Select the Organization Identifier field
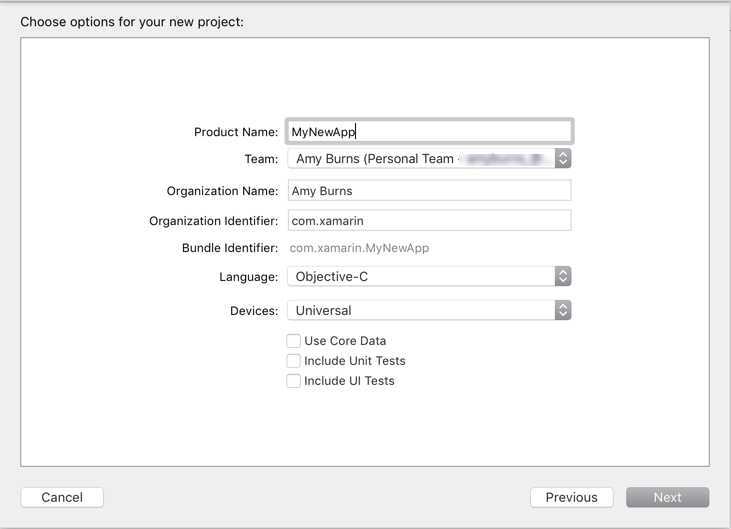Screen dimensions: 731x529 coord(429,220)
